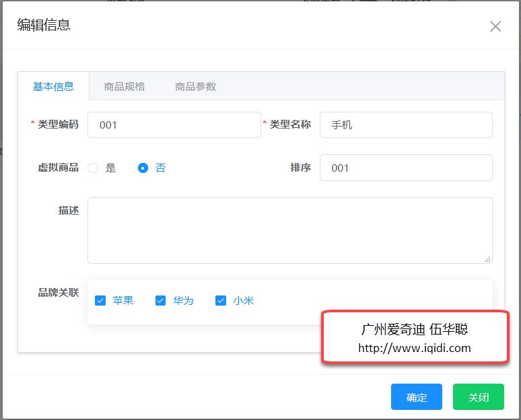Click the green 关闭 button

(x=478, y=397)
